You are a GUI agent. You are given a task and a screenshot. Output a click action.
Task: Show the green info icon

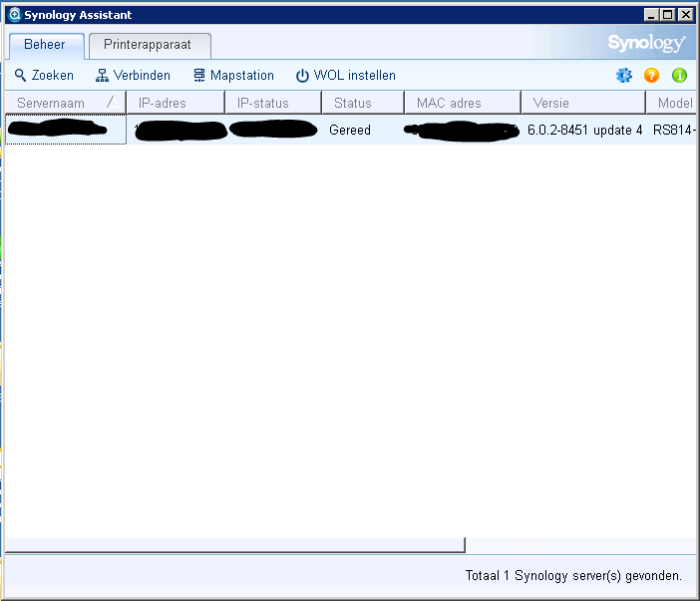tap(679, 76)
